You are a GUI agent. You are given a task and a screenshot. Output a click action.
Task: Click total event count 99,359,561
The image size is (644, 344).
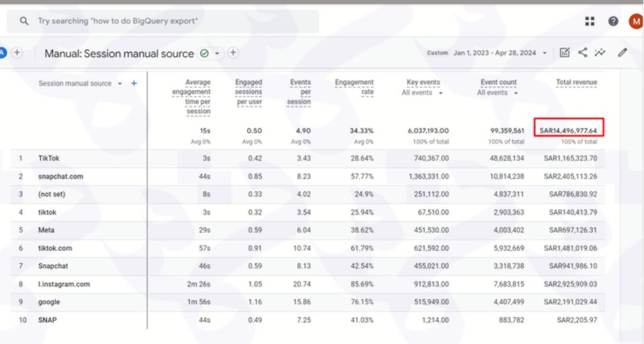tap(508, 131)
